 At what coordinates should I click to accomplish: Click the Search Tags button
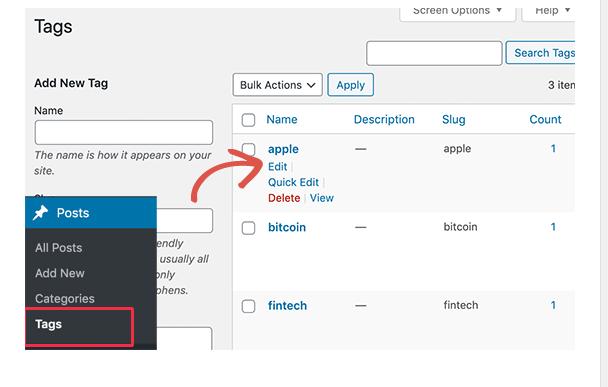click(541, 53)
